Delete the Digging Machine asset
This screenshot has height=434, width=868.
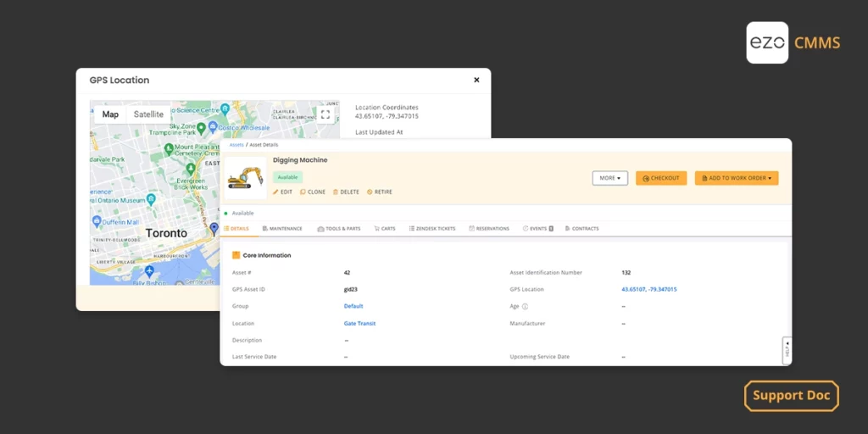tap(346, 192)
